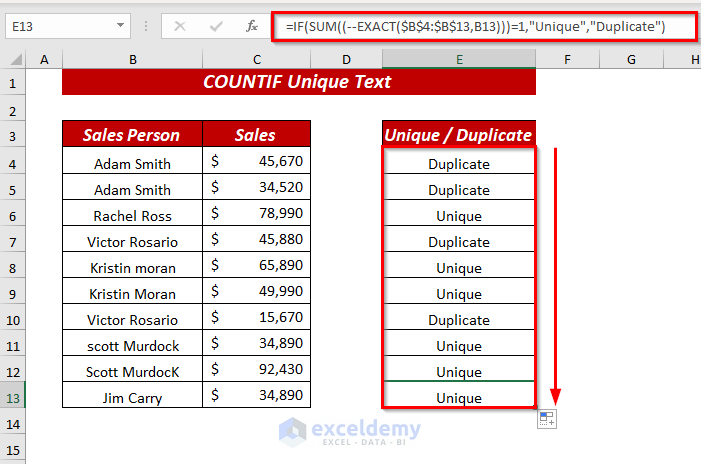The width and height of the screenshot is (701, 464).
Task: Select column F header
Action: click(x=567, y=59)
